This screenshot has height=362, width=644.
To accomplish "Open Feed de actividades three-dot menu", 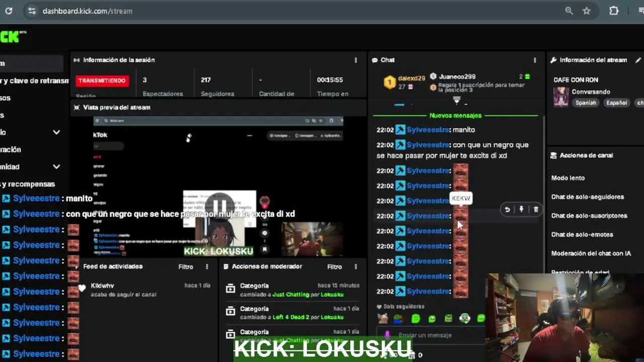I will [x=207, y=266].
